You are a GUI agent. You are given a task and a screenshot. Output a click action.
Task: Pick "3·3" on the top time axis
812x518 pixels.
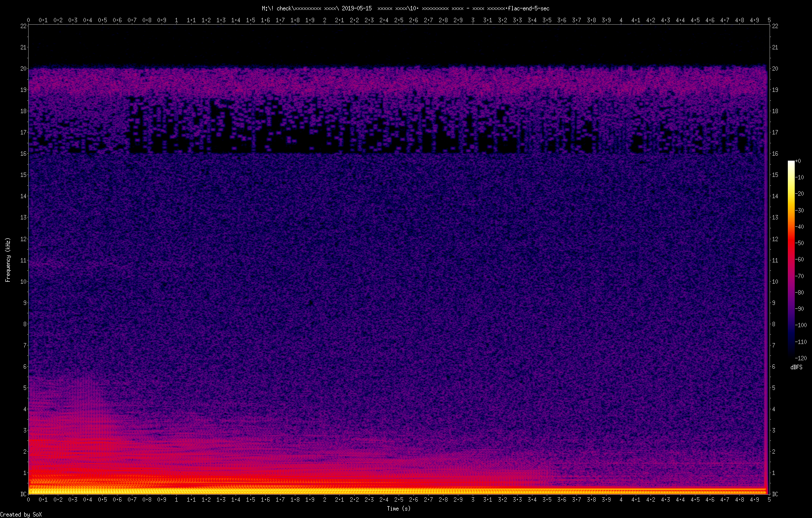pos(517,20)
